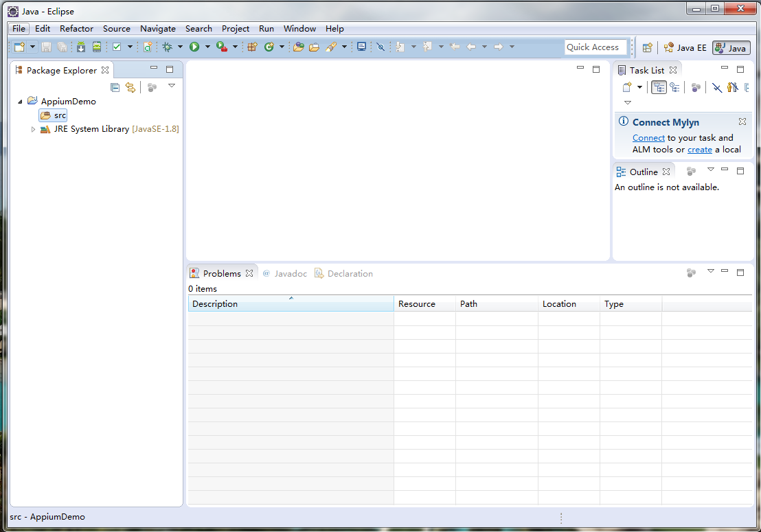This screenshot has height=532, width=761.
Task: Toggle the Scheduled view in Task List
Action: [x=674, y=87]
